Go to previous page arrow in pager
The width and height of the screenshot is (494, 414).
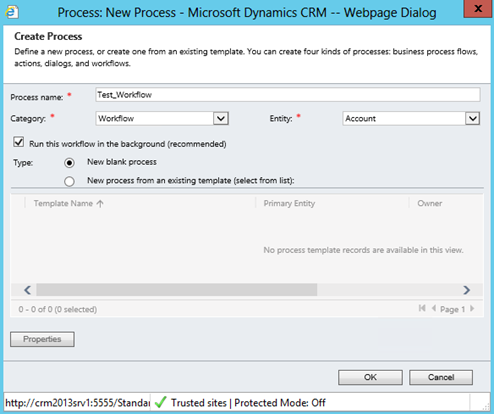tap(434, 308)
